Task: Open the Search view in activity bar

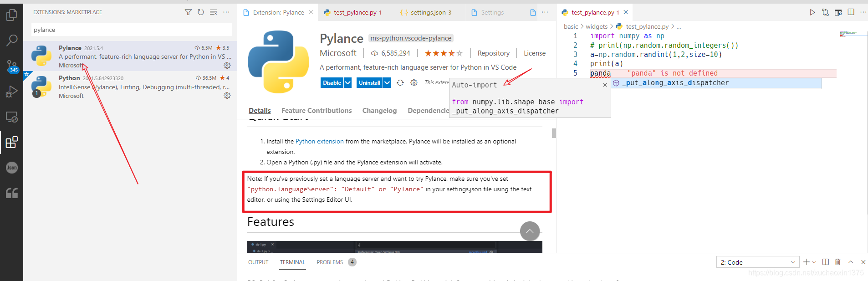Action: pyautogui.click(x=11, y=41)
